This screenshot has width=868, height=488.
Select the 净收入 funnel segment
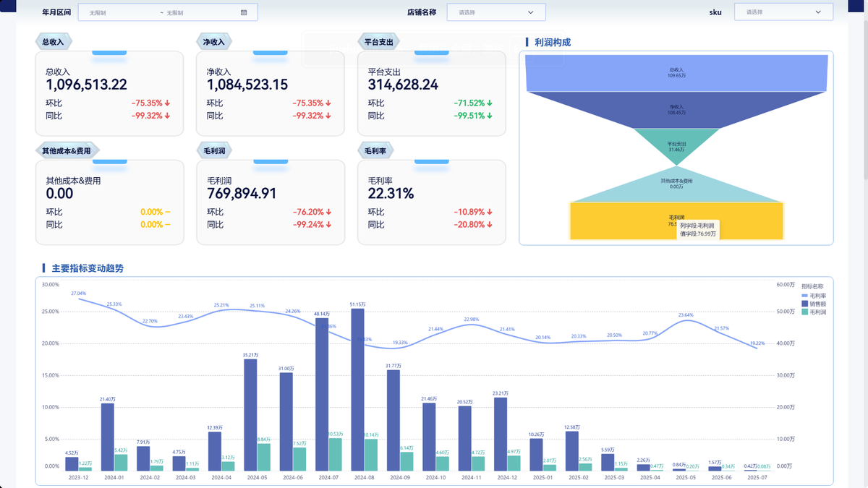(676, 109)
